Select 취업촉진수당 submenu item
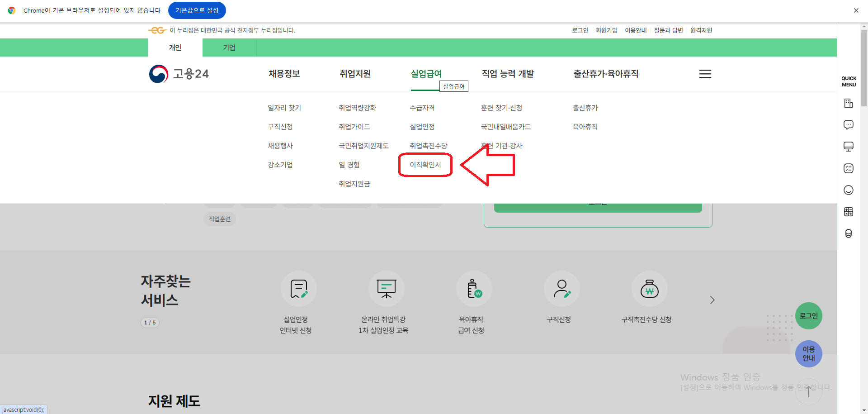Image resolution: width=868 pixels, height=414 pixels. point(429,146)
